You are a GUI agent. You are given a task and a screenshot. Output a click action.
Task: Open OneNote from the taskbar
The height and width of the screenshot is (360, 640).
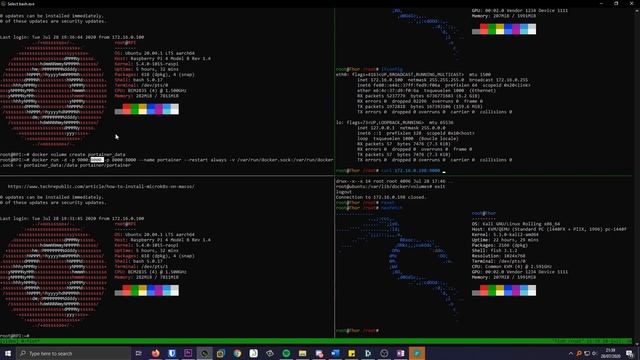click(400, 353)
